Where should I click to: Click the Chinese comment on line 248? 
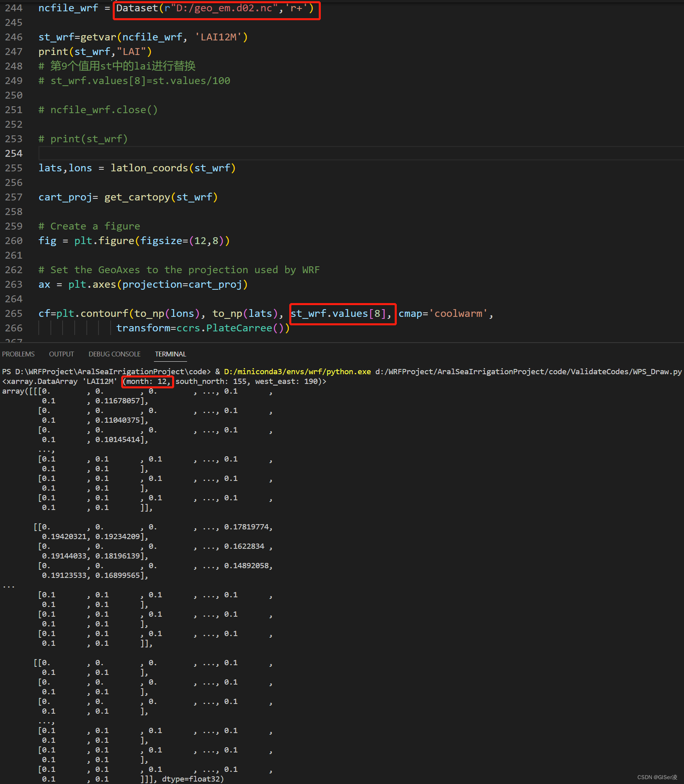coord(117,66)
